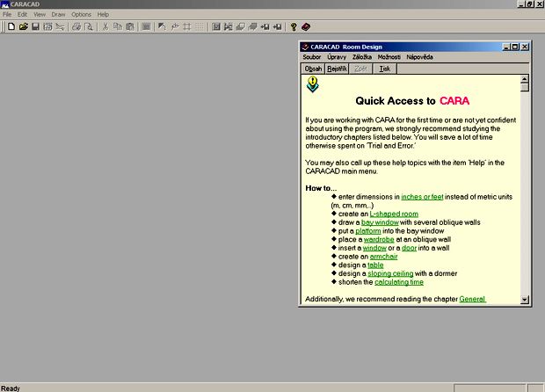Click the 'Ready' status bar text

pyautogui.click(x=11, y=388)
